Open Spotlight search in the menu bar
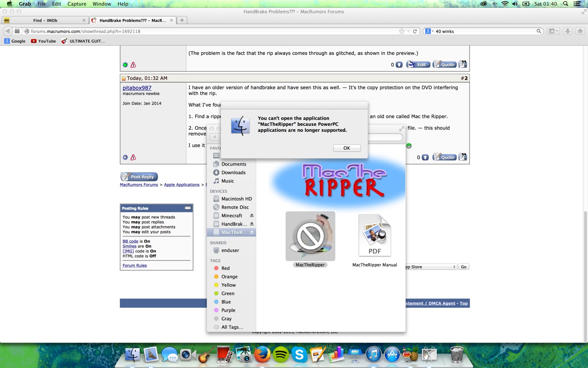Screen dimensions: 588x368 coord(566,4)
